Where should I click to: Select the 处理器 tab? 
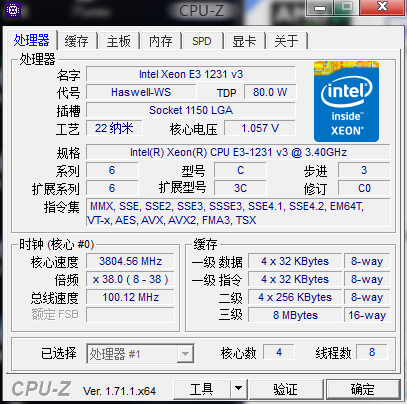[31, 40]
